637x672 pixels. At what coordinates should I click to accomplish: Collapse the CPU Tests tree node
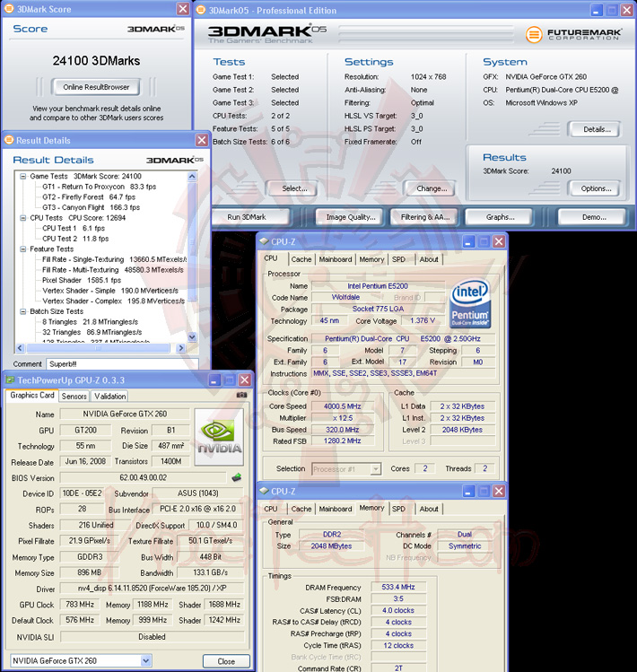pyautogui.click(x=23, y=218)
